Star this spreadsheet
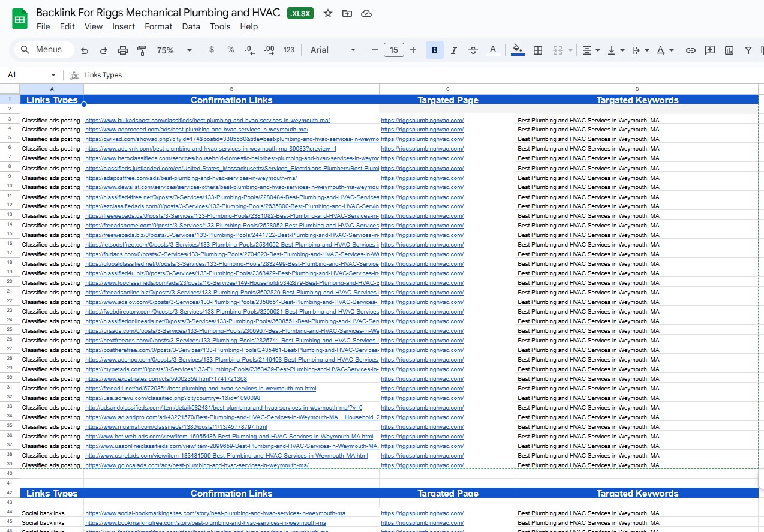This screenshot has width=764, height=532. [328, 13]
